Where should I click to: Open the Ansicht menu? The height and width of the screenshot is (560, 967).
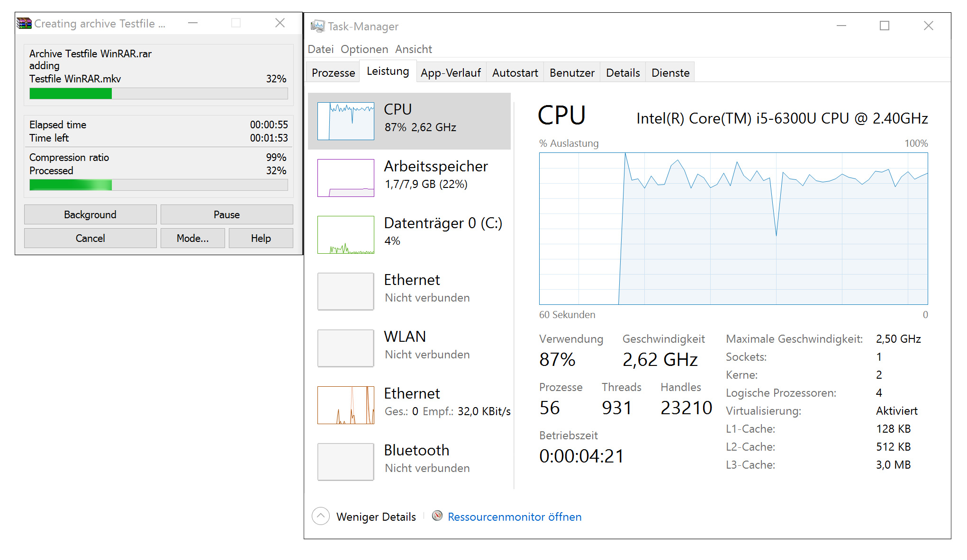pos(414,49)
